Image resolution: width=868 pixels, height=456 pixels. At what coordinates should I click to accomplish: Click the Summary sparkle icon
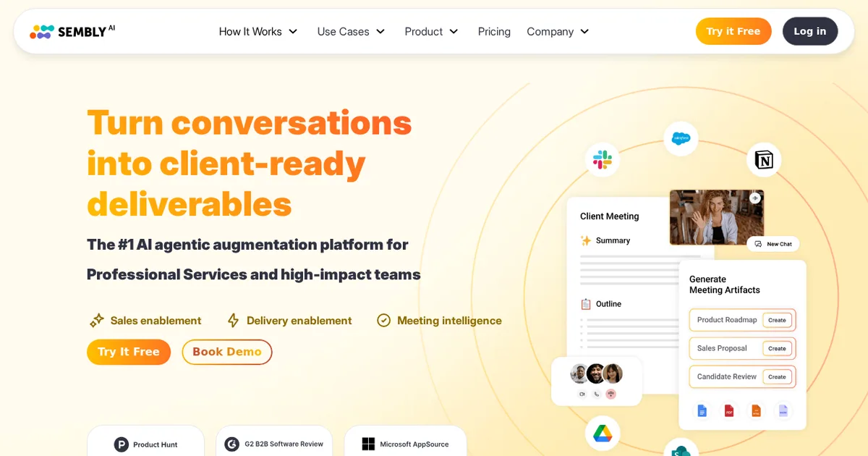click(586, 240)
